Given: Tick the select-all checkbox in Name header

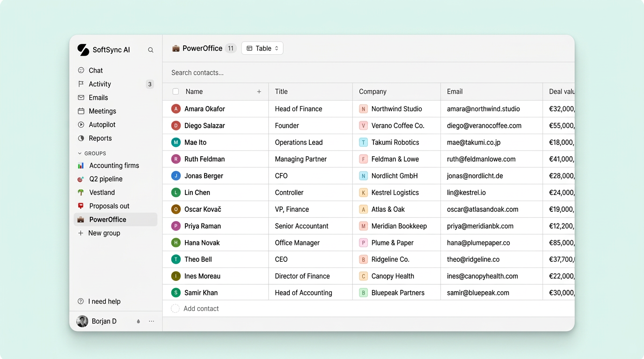Looking at the screenshot, I should 176,92.
